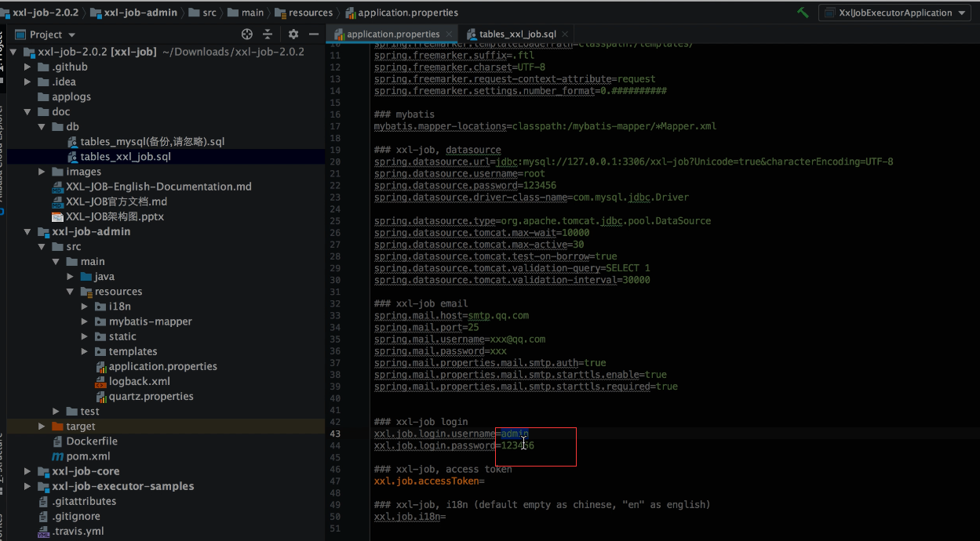This screenshot has width=980, height=541.
Task: Expand the xxl-job-core module
Action: click(28, 471)
